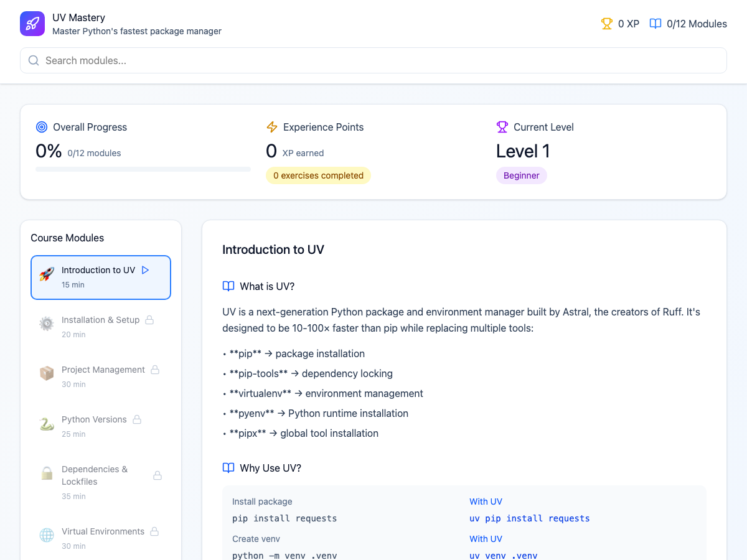Click the UV Mastery rocket logo
Screen dimensions: 747x560
(32, 24)
